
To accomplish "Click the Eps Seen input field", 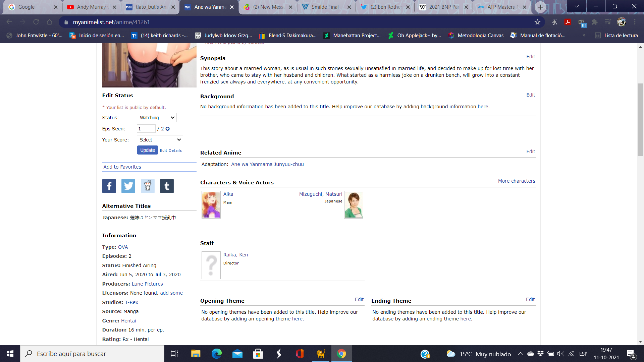I will click(146, 129).
